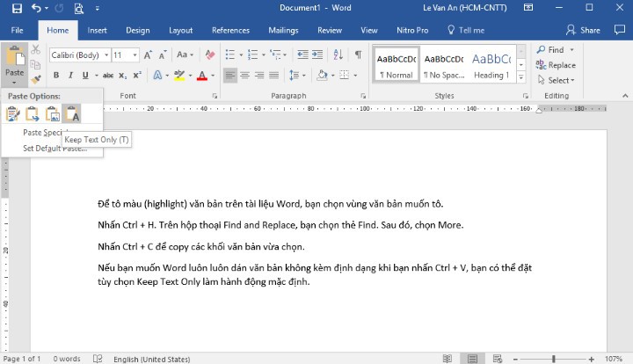Image resolution: width=633 pixels, height=364 pixels.
Task: Open the File tab
Action: pos(17,30)
